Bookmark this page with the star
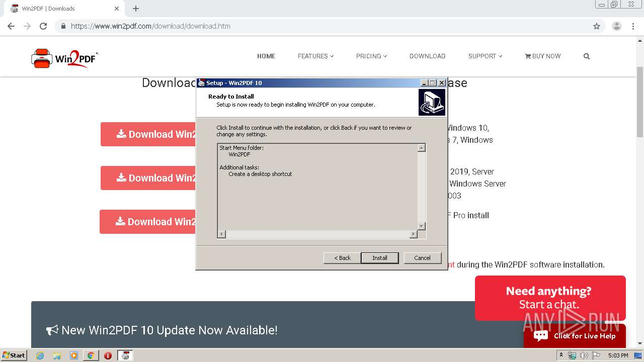The width and height of the screenshot is (644, 362). click(597, 26)
